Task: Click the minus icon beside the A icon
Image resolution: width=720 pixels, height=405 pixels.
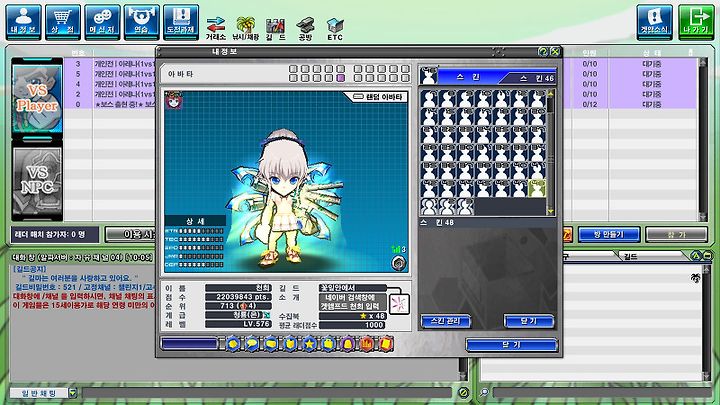Action: click(707, 256)
